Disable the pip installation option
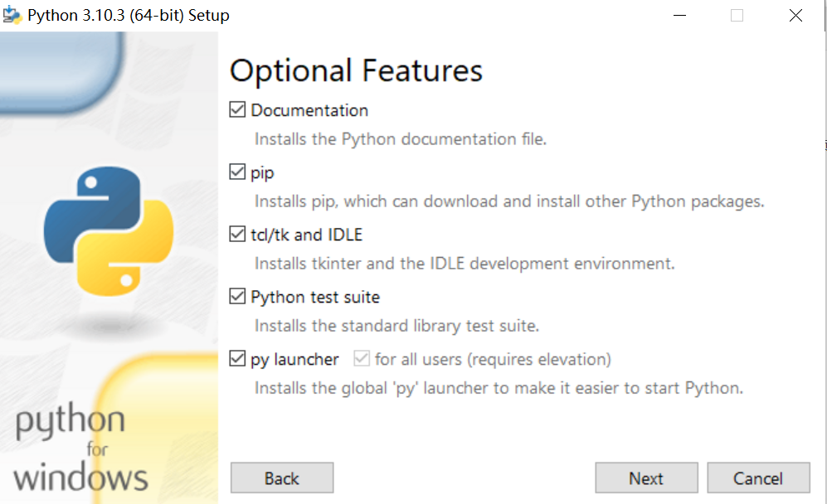 (x=238, y=172)
